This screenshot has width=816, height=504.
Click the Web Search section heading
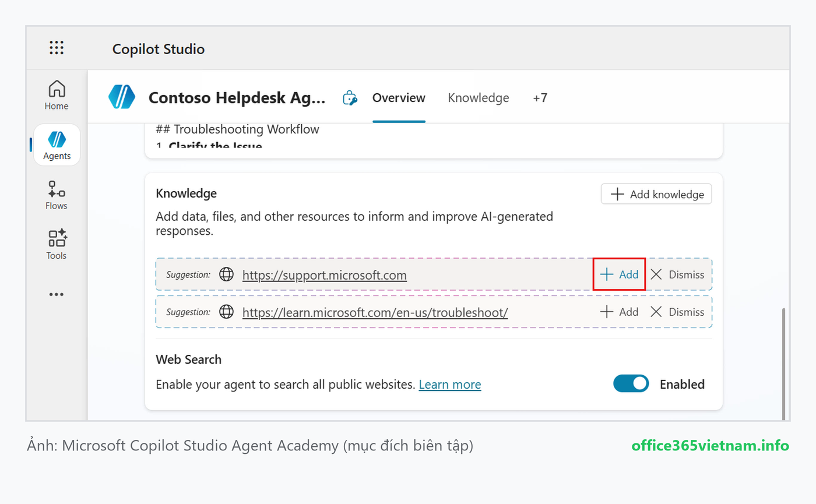click(189, 360)
